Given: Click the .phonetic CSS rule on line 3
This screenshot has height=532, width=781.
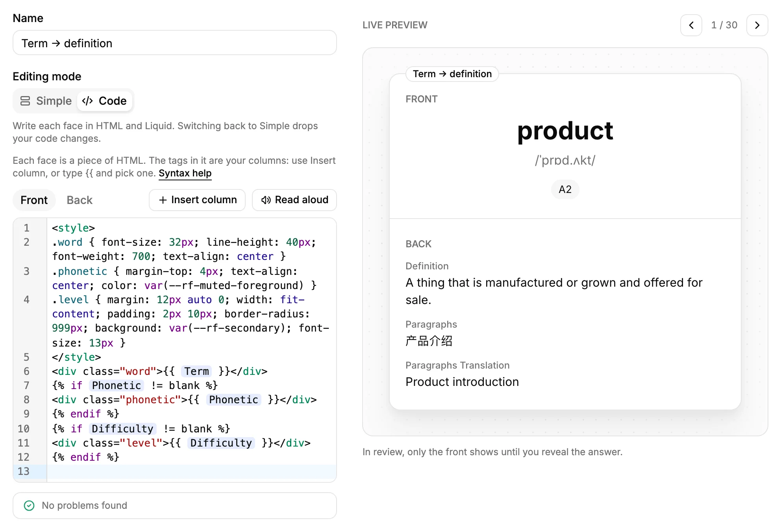Looking at the screenshot, I should click(x=184, y=278).
